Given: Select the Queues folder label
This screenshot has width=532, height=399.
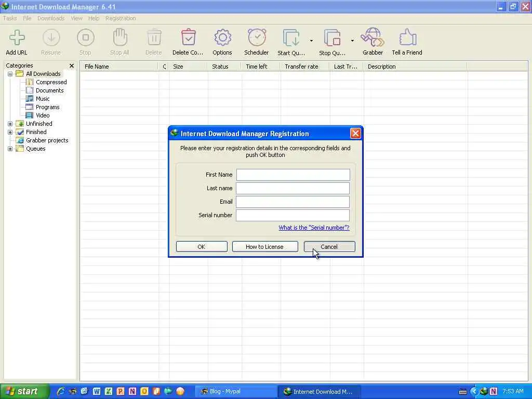Looking at the screenshot, I should click(x=36, y=149).
